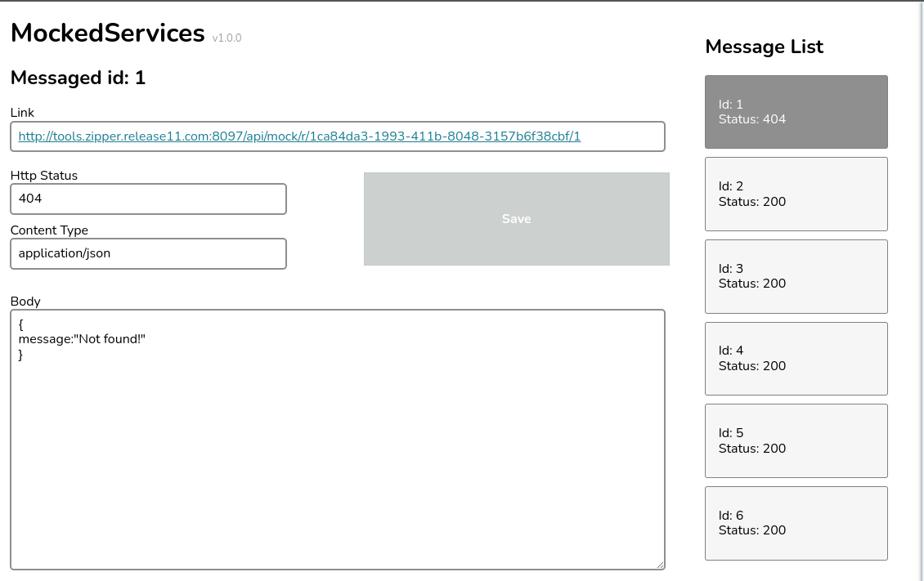Click the Link field label
924x581 pixels.
click(22, 113)
